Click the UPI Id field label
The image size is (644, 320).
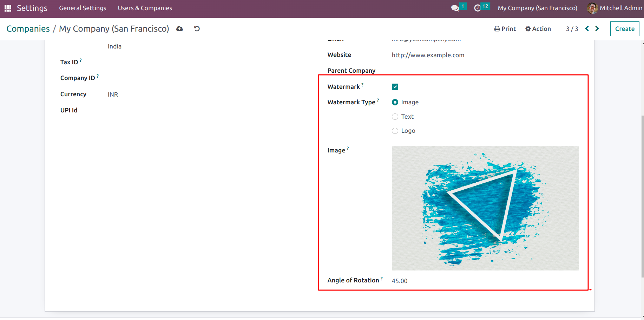click(69, 110)
